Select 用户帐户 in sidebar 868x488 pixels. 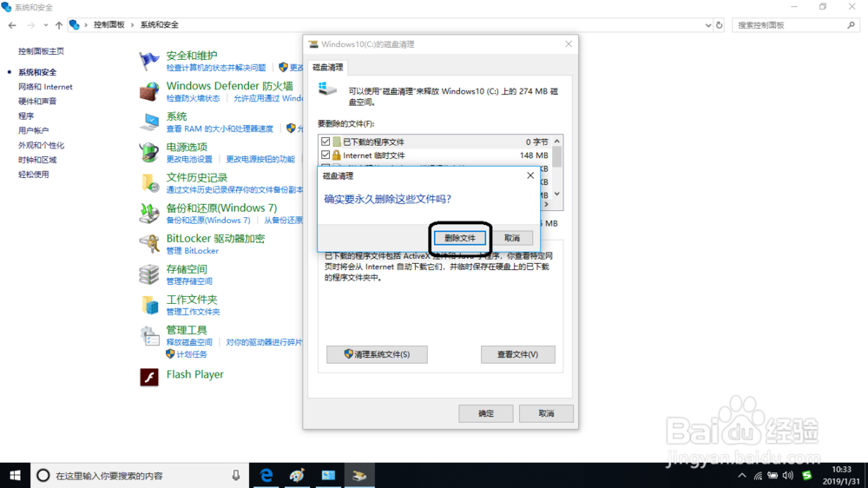(33, 130)
